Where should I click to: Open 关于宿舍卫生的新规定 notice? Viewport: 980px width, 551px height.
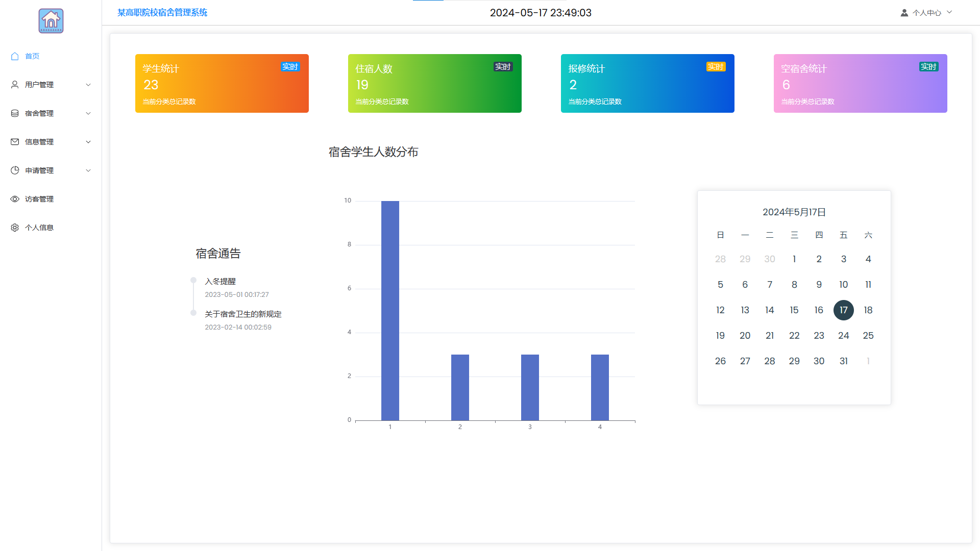tap(243, 314)
